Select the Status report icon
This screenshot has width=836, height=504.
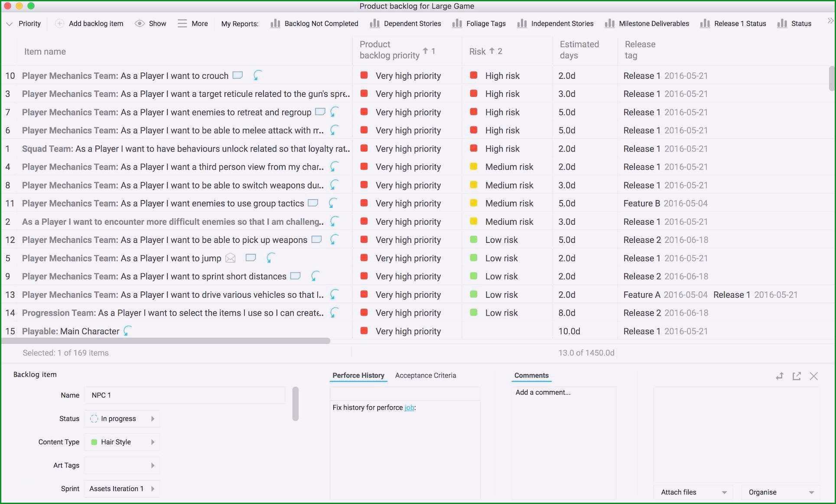(x=781, y=23)
